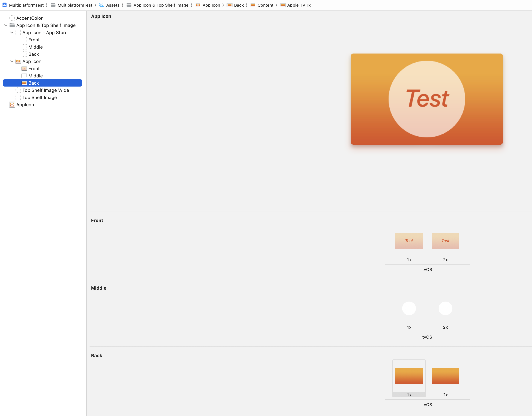The height and width of the screenshot is (416, 532).
Task: Select Front 1x tvOS image well
Action: [x=409, y=241]
